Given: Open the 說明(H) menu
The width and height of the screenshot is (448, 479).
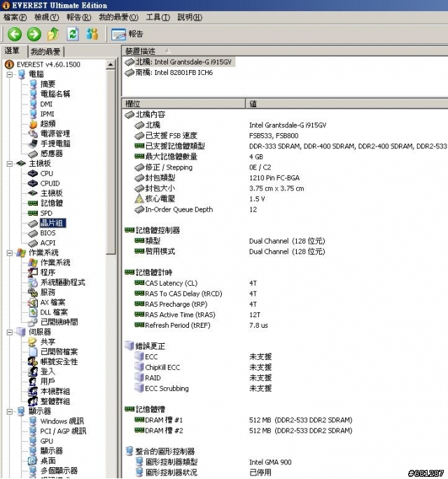Looking at the screenshot, I should 190,18.
